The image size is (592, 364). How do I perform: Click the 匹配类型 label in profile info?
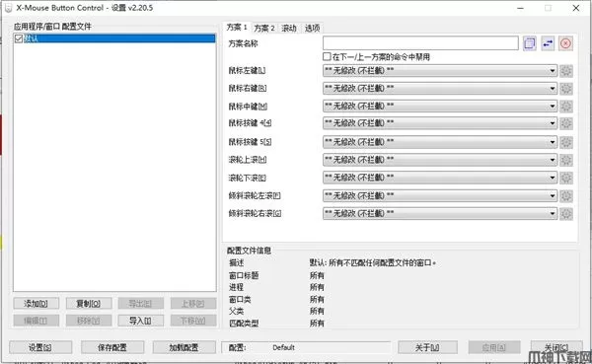(x=244, y=323)
